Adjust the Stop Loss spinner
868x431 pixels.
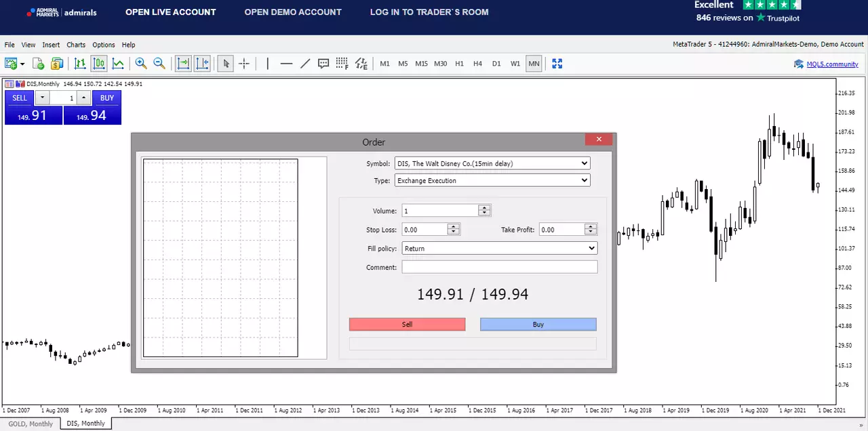pyautogui.click(x=454, y=230)
